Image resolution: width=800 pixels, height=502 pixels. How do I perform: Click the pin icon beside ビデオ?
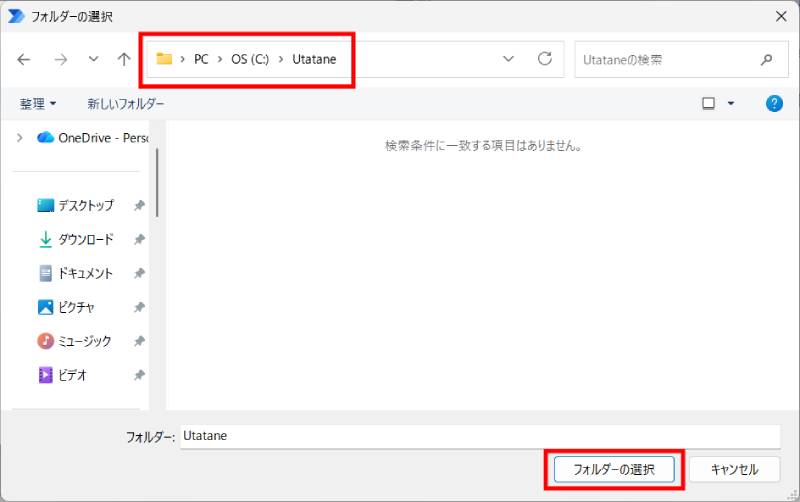139,375
